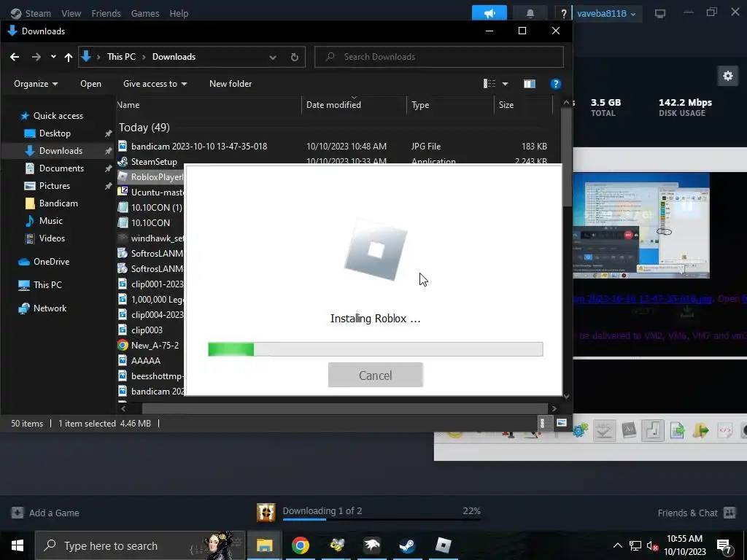Open recent locations dropdown in Explorer
This screenshot has height=560, width=747.
pos(53,57)
